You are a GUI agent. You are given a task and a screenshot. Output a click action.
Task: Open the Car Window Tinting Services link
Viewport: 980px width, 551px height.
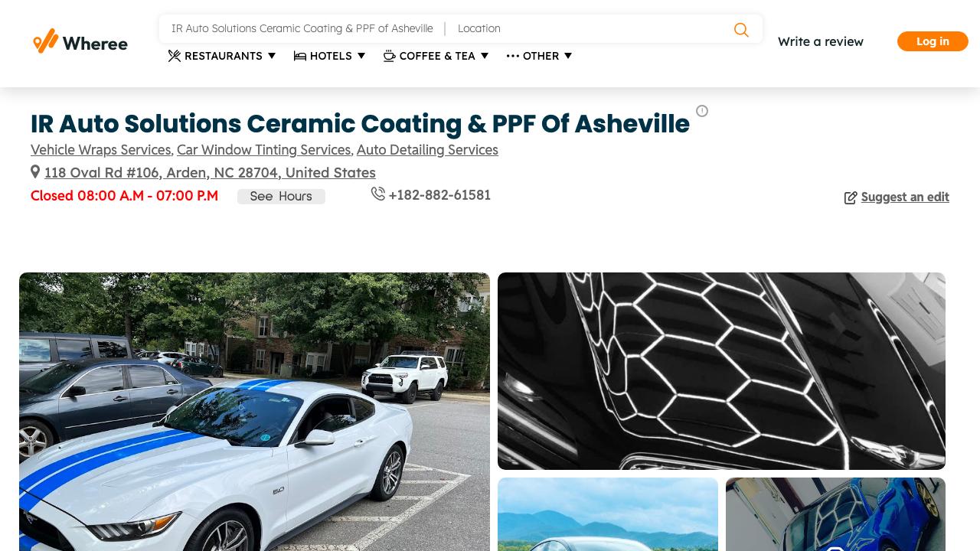263,150
